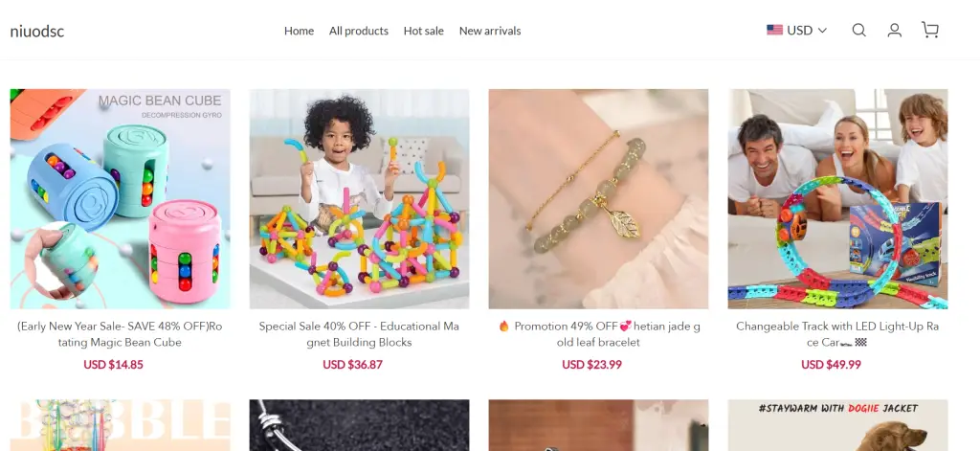Open the Dogiie Jacket product thumbnail
This screenshot has width=980, height=451.
pos(837,425)
